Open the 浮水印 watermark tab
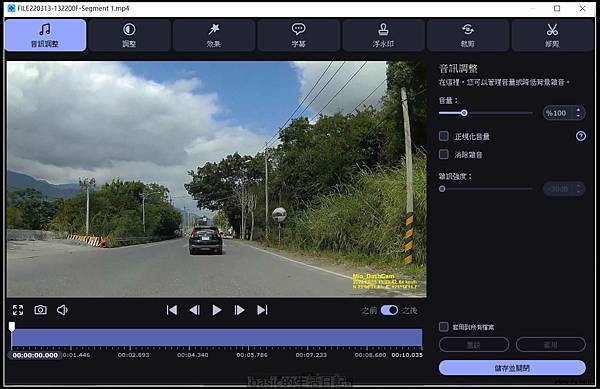The image size is (600, 389). [383, 35]
